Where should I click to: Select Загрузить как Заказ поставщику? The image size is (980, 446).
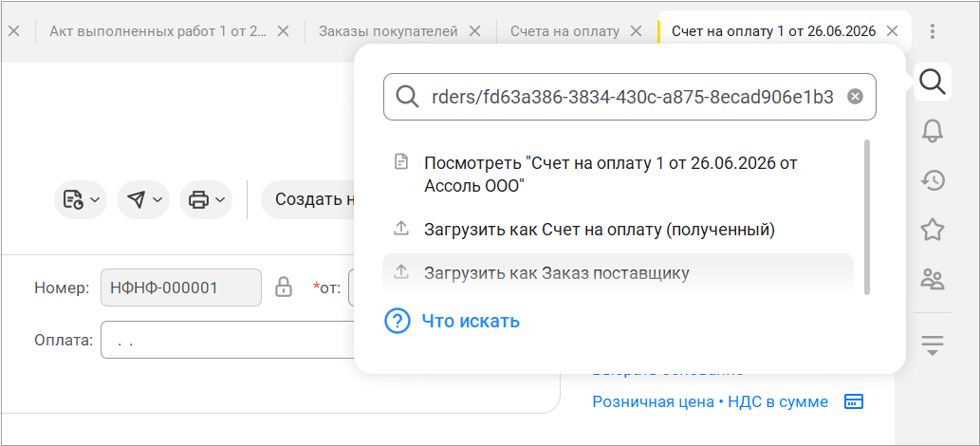618,273
